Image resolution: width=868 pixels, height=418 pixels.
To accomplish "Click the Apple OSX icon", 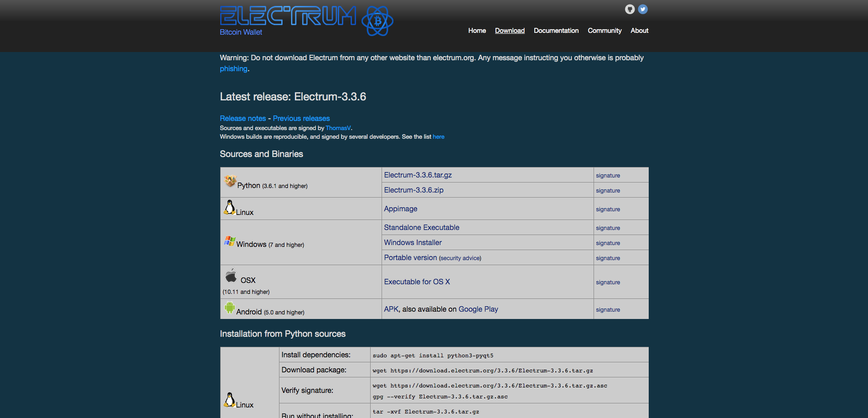I will 231,275.
